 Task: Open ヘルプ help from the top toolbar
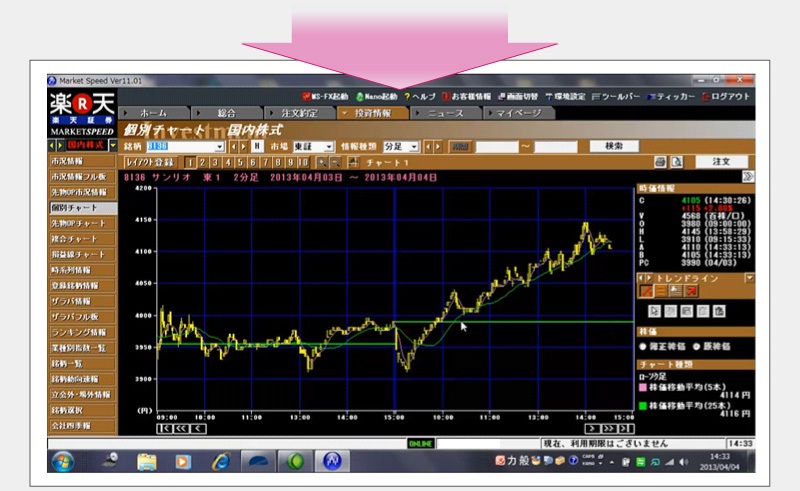click(x=420, y=96)
